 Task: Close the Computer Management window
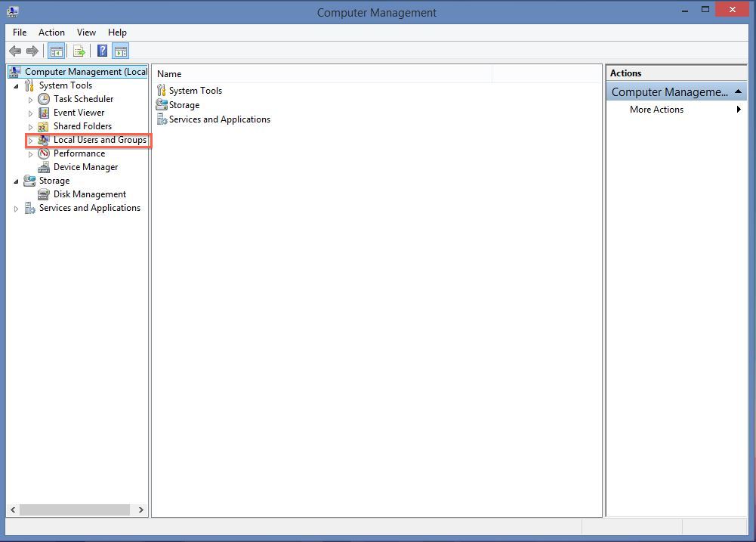click(732, 10)
